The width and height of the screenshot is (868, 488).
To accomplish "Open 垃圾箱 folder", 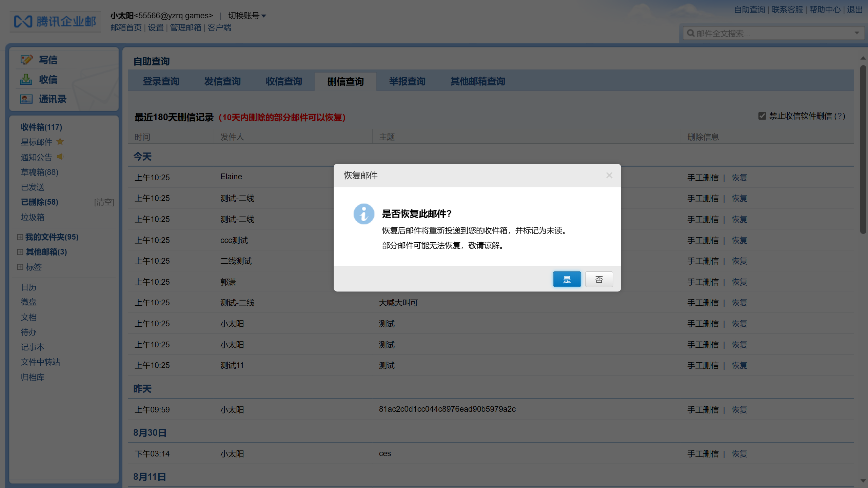I will 33,217.
